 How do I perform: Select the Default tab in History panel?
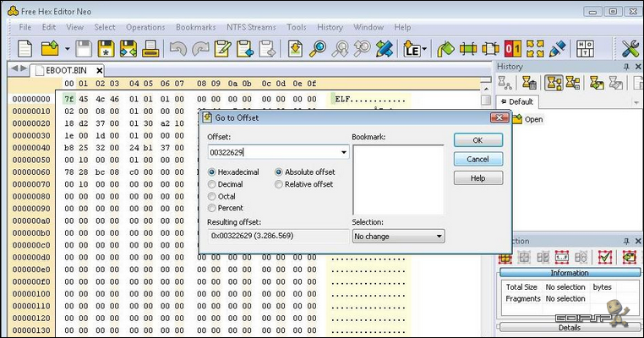click(x=517, y=101)
